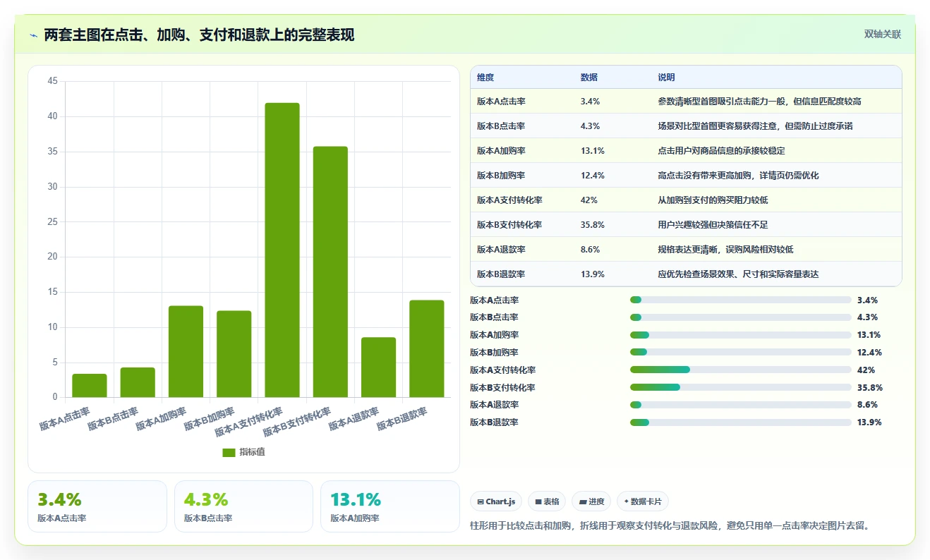Click the 版本B支付转化率 progress bar
Viewport: 930px width, 560px height.
[x=740, y=387]
